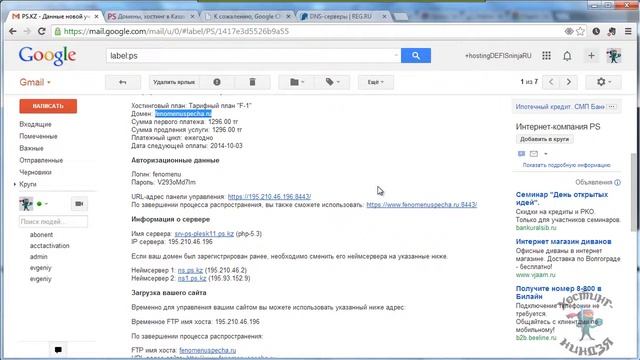Click the ad info icon beside Объявления
Image resolution: width=640 pixels, height=360 pixels.
click(x=618, y=182)
